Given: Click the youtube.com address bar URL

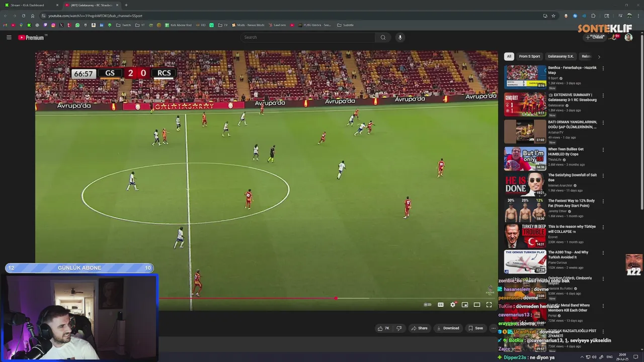Looking at the screenshot, I should point(96,16).
